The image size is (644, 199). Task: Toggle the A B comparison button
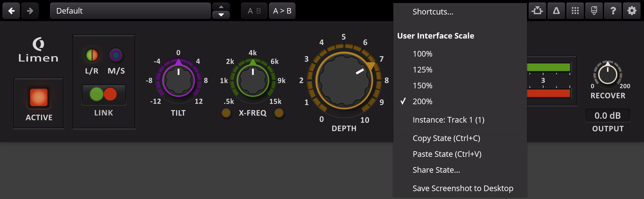(x=254, y=11)
